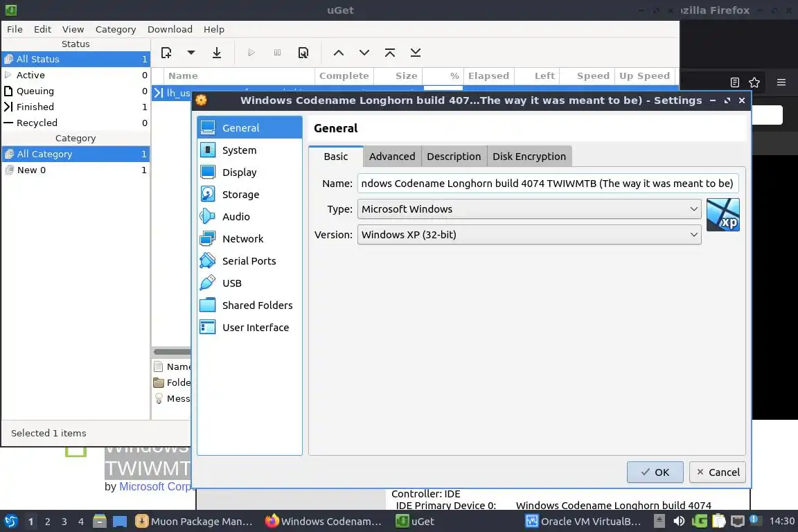Open the General settings page
Screen dimensions: 798x532
249,127
